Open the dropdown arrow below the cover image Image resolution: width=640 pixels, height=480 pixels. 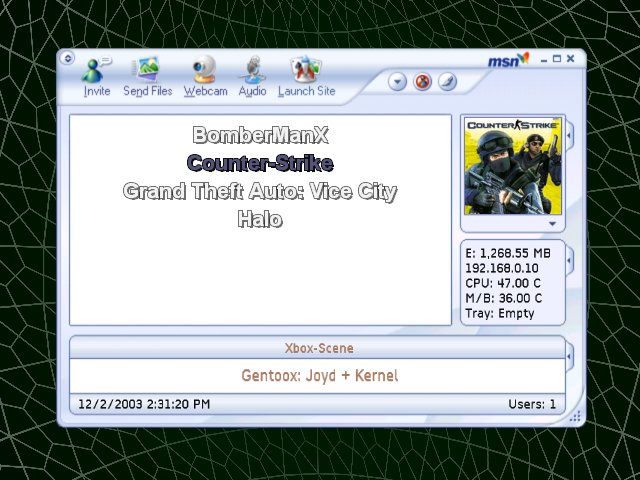[552, 224]
